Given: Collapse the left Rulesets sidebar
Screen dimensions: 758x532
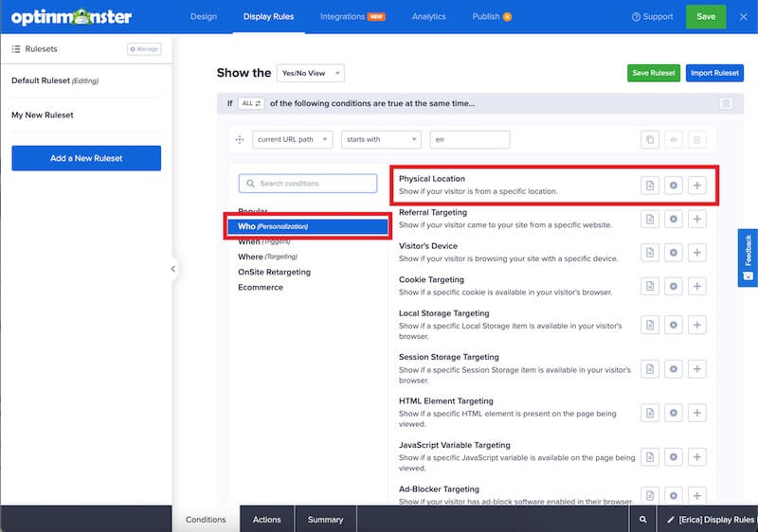Looking at the screenshot, I should pos(172,269).
